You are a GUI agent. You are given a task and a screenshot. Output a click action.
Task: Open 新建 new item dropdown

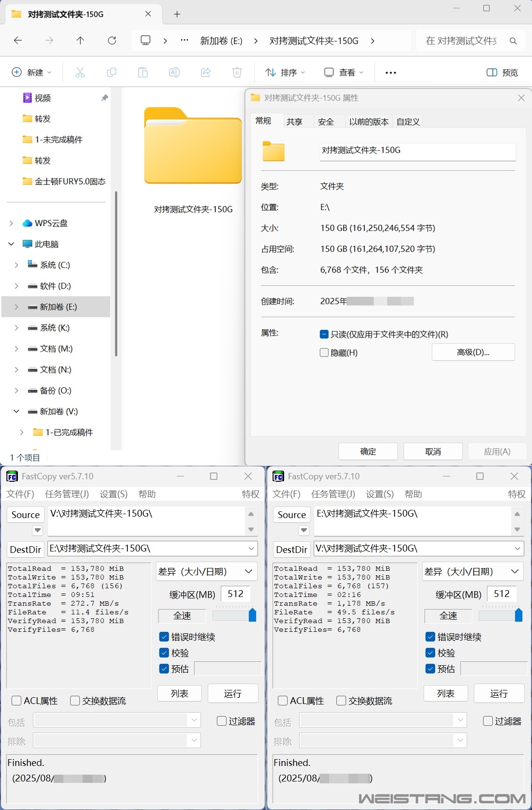point(32,73)
